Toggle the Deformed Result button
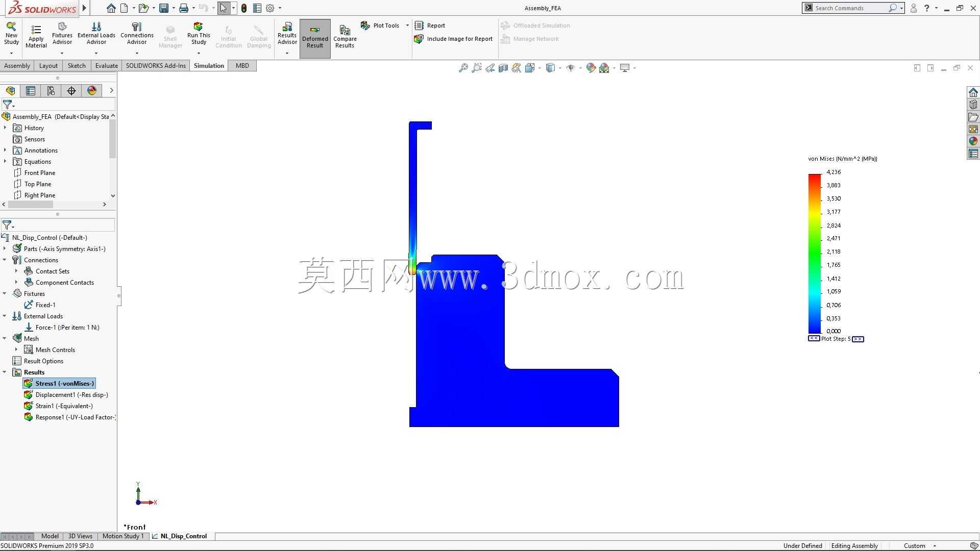This screenshot has height=551, width=980. point(315,39)
